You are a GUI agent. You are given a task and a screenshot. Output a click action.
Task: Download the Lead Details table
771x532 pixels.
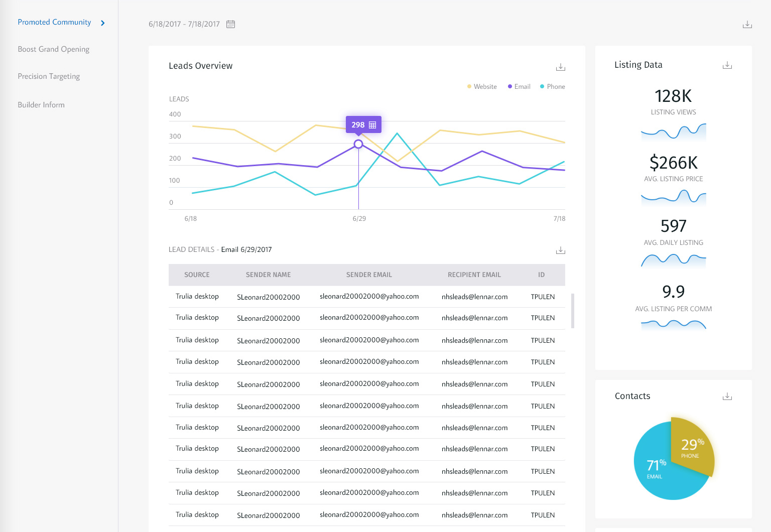[x=560, y=250]
